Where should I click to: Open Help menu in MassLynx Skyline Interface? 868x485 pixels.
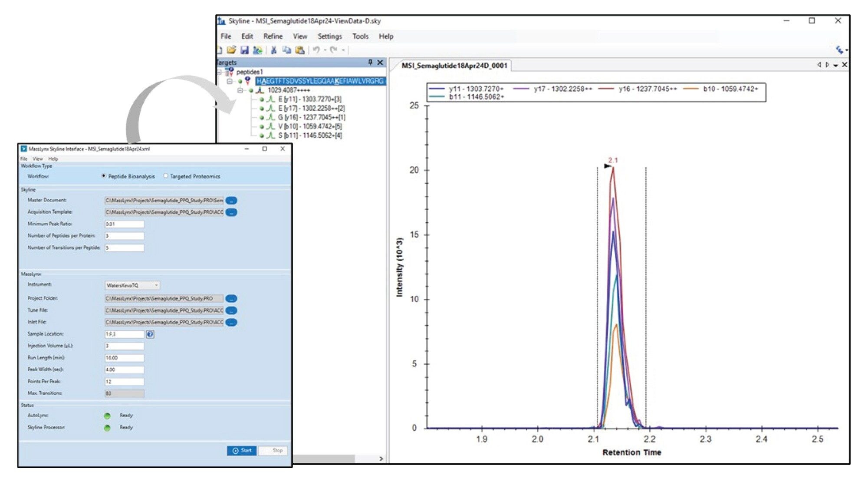click(x=53, y=159)
